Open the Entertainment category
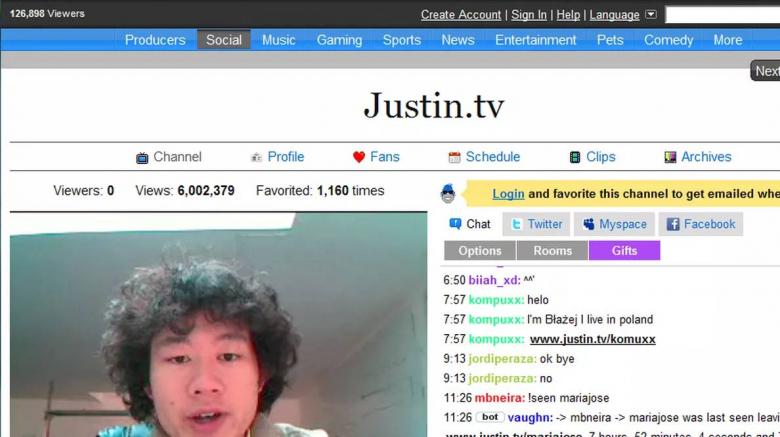780x437 pixels. click(535, 40)
